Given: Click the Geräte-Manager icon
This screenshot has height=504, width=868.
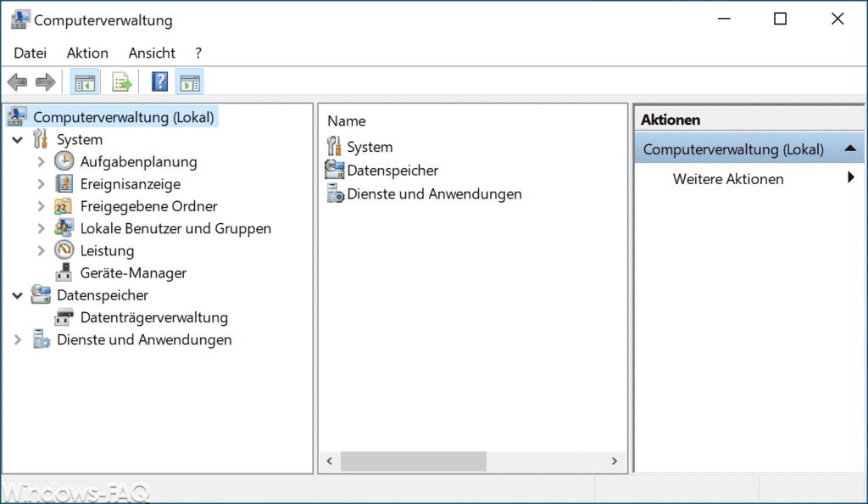Looking at the screenshot, I should (x=64, y=272).
